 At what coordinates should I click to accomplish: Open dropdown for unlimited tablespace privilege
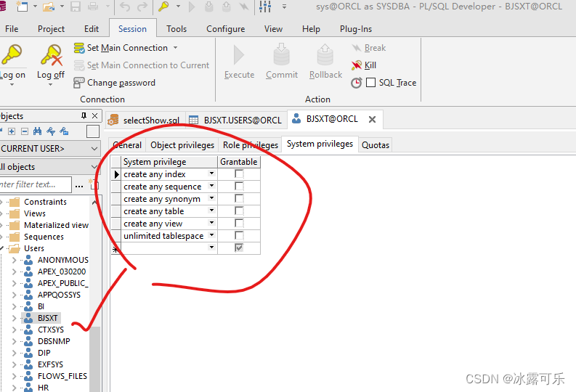(x=211, y=235)
